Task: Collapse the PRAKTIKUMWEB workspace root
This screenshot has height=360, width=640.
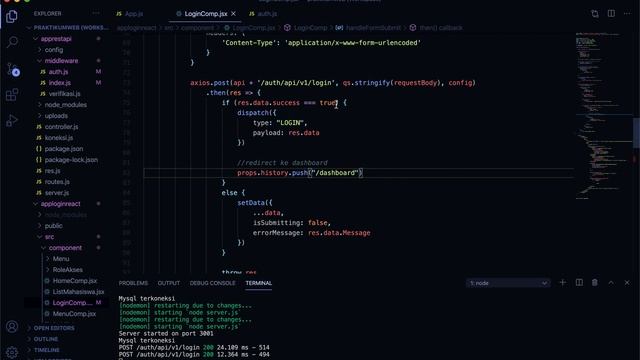Action: coord(71,28)
